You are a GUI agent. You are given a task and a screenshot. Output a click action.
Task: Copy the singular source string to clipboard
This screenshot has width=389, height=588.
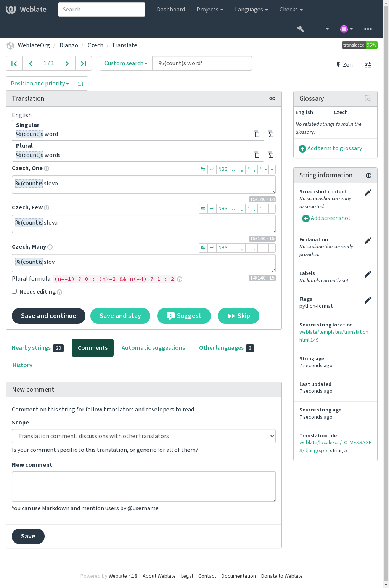coord(257,134)
